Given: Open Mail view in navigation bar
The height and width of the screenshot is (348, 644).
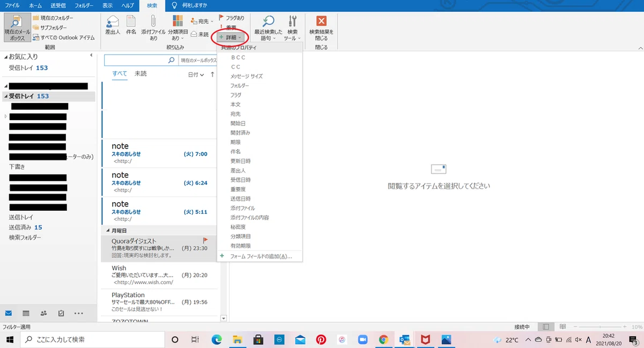Looking at the screenshot, I should [9, 313].
